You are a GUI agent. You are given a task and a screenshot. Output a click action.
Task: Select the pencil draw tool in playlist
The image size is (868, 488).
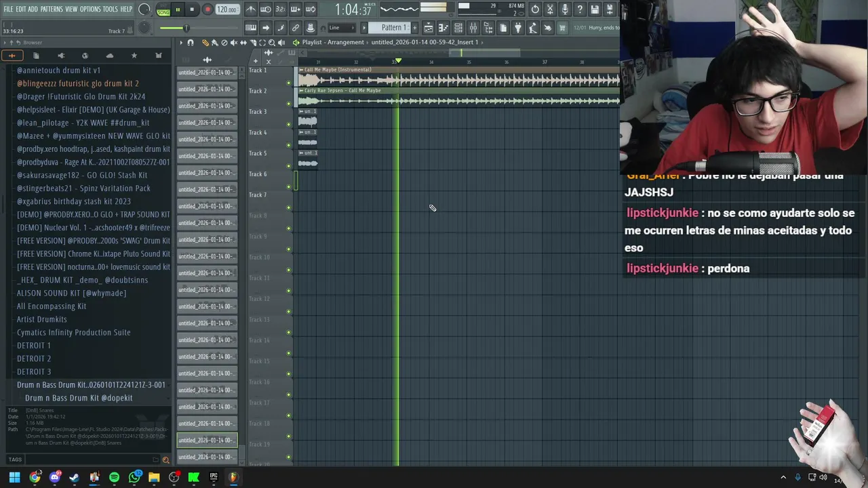[x=205, y=43]
